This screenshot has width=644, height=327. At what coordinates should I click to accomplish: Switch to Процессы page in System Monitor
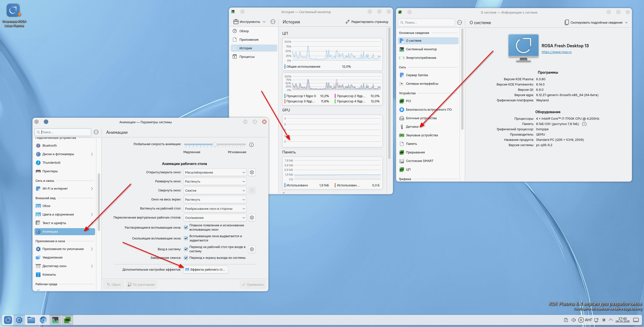[x=247, y=57]
